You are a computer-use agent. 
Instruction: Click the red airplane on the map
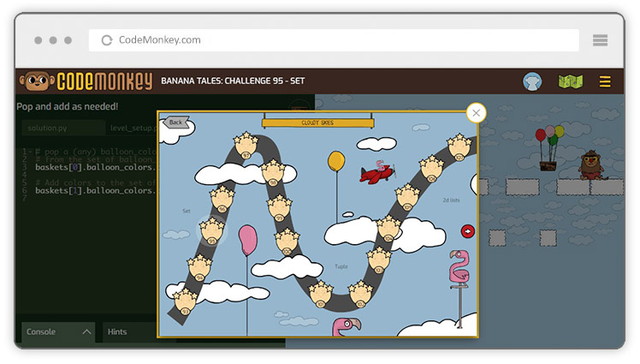378,172
